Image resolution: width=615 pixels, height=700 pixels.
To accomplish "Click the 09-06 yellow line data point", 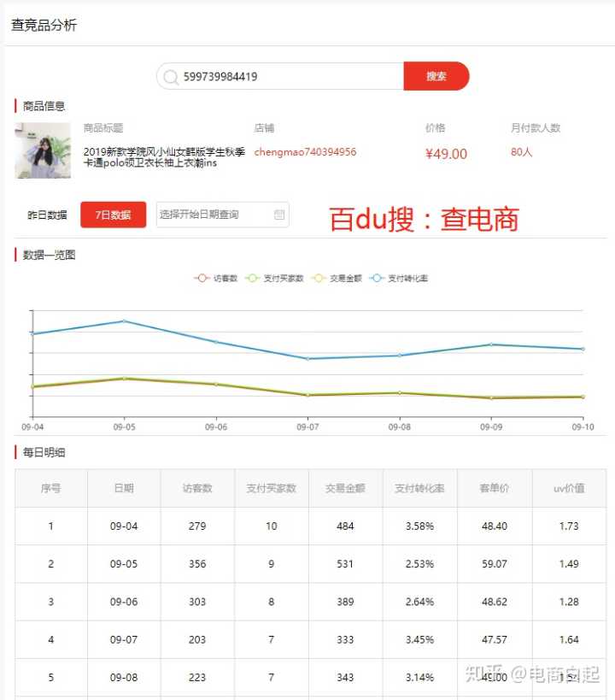I will 216,384.
